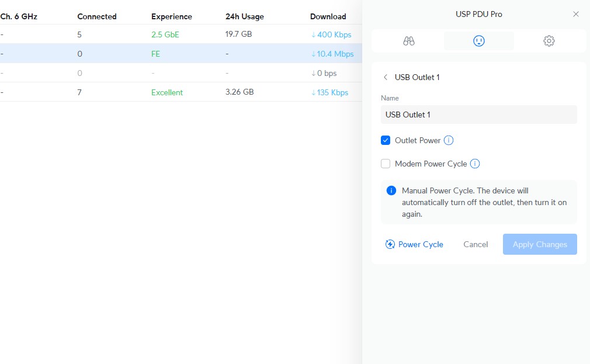Sort by Connected column header
Viewport: 590px width, 364px height.
(x=97, y=16)
